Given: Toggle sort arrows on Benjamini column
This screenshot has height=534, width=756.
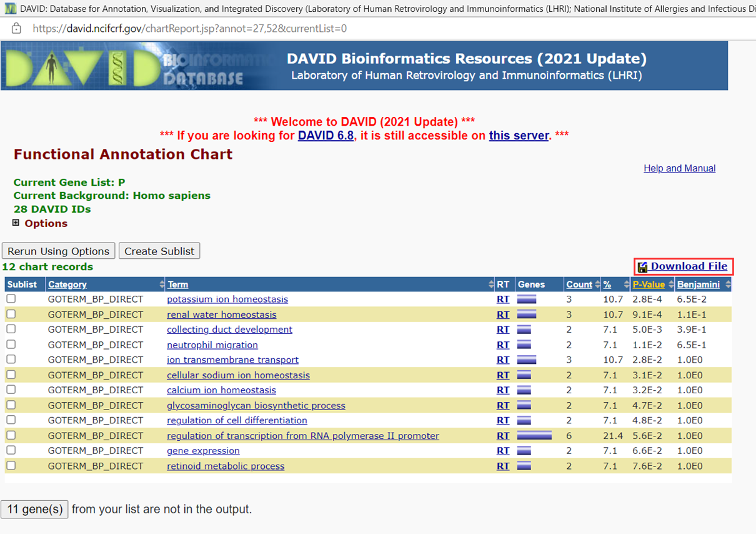Looking at the screenshot, I should click(x=728, y=285).
